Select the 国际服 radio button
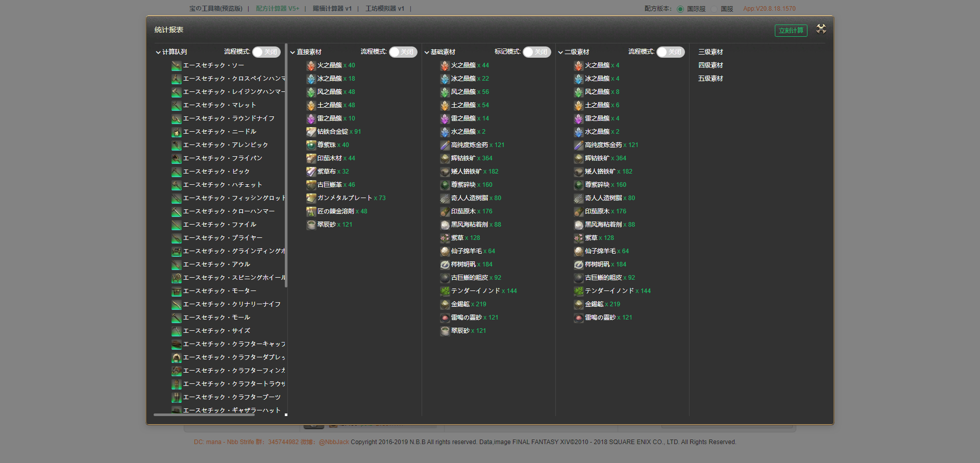Screen dimensions: 980x463 680,9
